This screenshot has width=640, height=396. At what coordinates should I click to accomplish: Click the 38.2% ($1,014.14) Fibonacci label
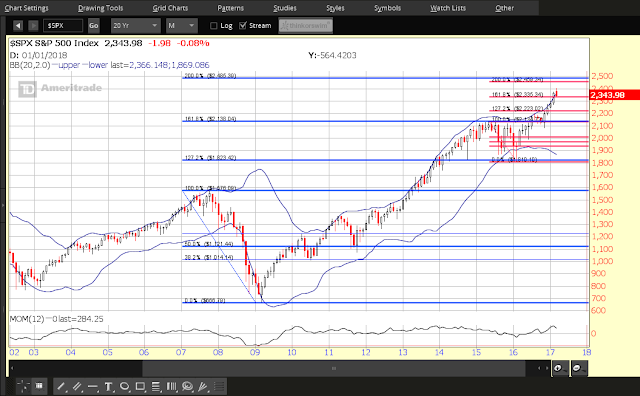(209, 258)
